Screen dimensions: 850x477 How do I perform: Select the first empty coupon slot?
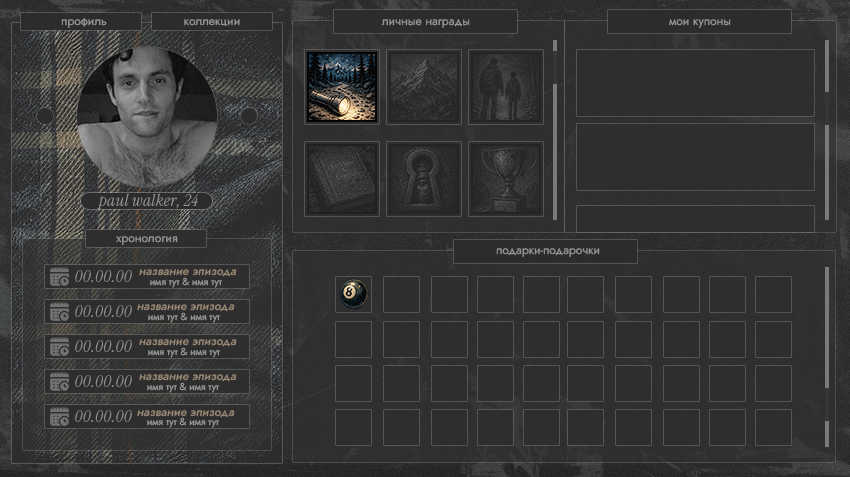click(695, 83)
